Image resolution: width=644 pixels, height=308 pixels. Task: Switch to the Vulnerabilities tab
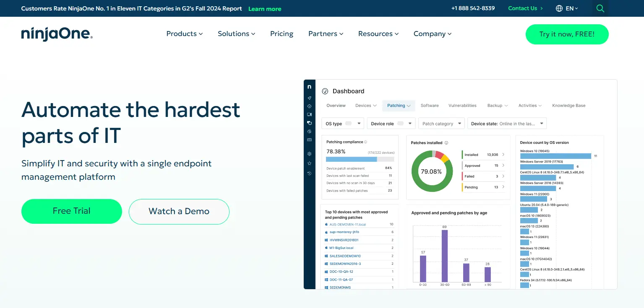(x=462, y=106)
